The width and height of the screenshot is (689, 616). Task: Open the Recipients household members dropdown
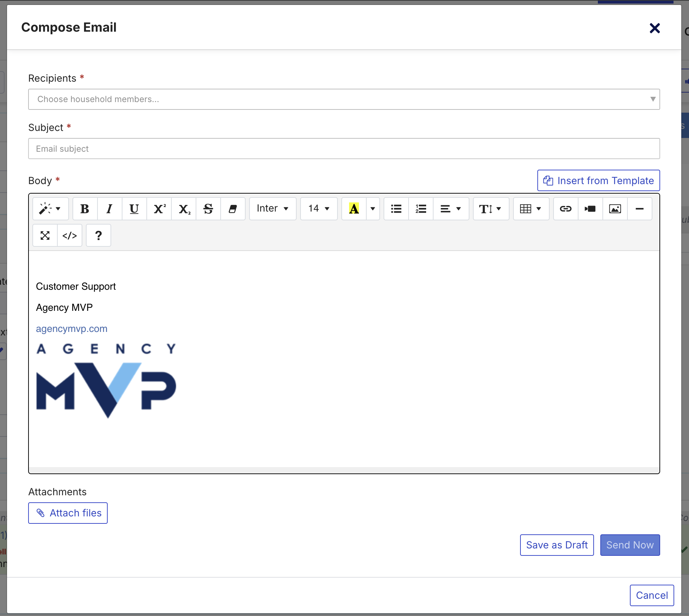344,99
